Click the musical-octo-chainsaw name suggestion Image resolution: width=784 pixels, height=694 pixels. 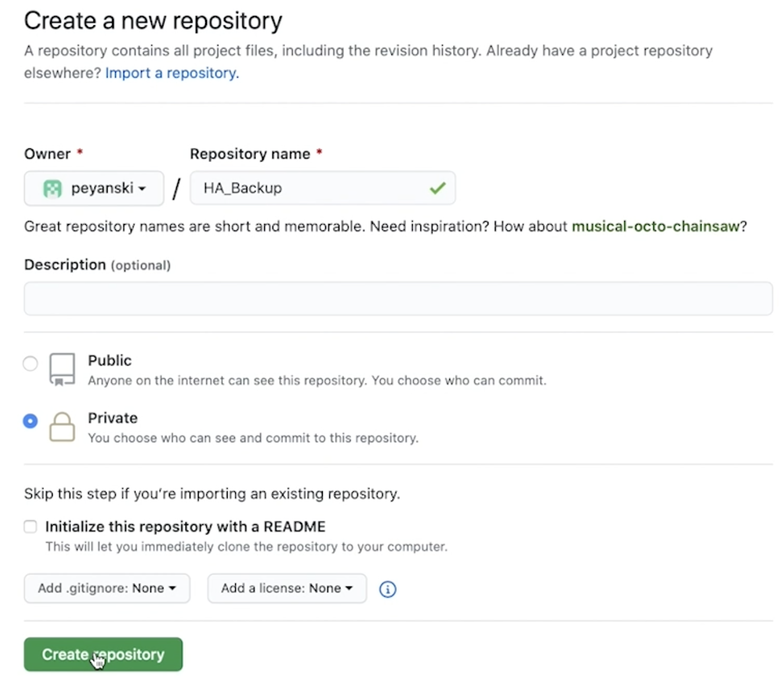pyautogui.click(x=655, y=226)
